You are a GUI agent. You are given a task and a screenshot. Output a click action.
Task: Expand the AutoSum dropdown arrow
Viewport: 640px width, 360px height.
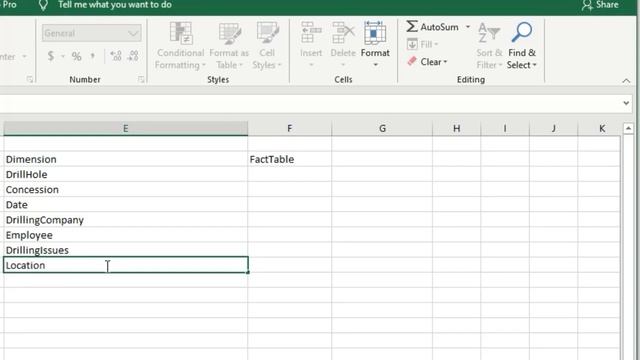tap(468, 27)
